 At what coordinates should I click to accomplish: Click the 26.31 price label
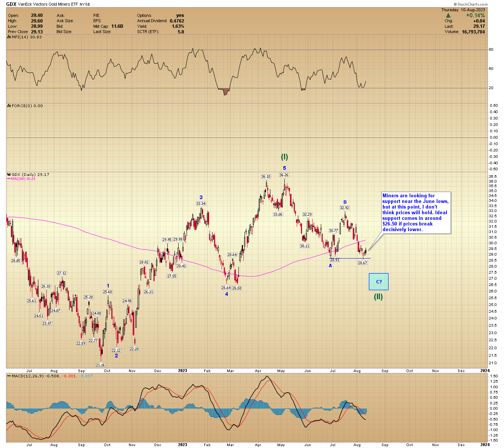coord(149,292)
